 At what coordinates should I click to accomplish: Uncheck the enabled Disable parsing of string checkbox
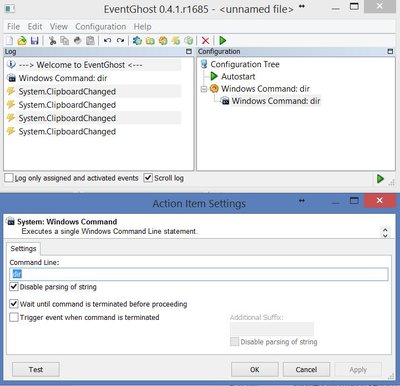coord(14,287)
